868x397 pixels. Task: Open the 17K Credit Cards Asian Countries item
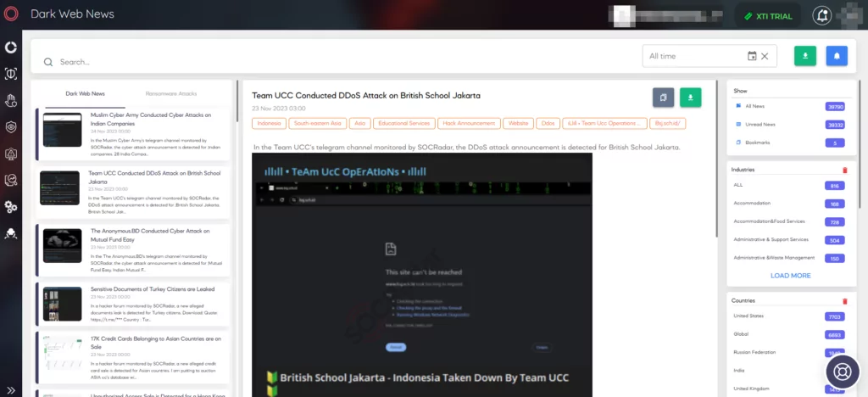coord(133,357)
